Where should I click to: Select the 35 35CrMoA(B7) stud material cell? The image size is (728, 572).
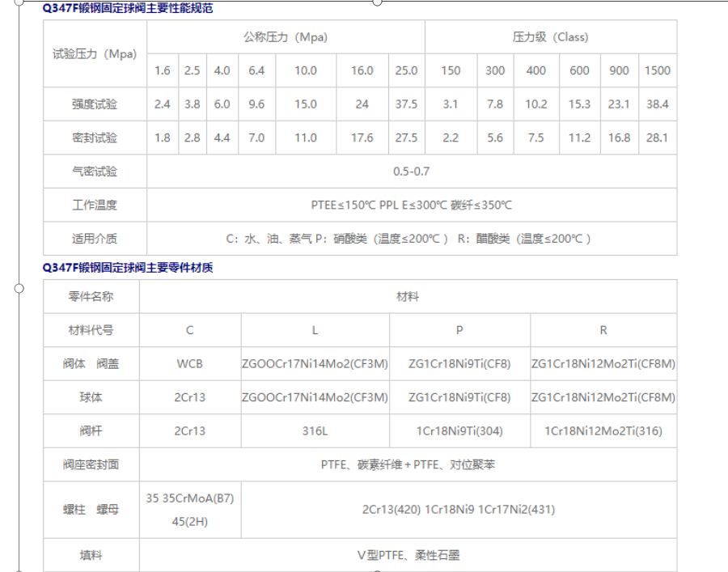190,498
